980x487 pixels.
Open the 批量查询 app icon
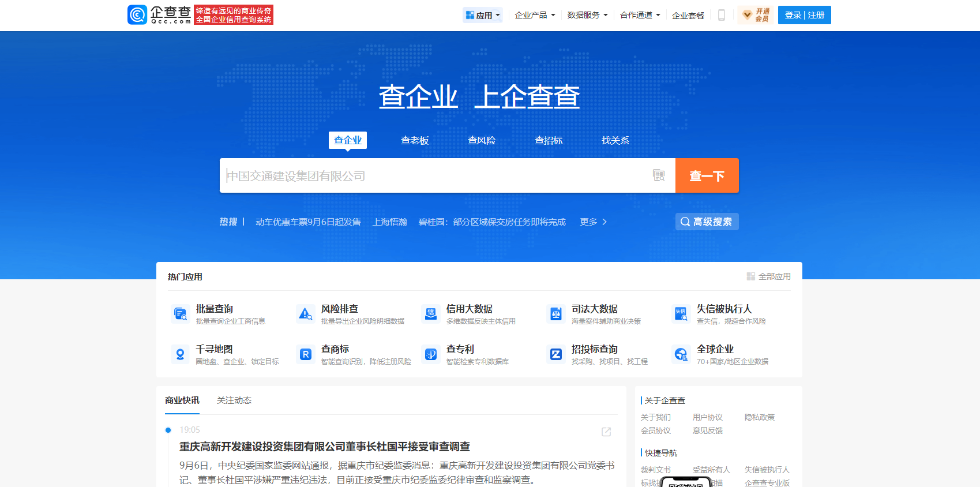[181, 314]
